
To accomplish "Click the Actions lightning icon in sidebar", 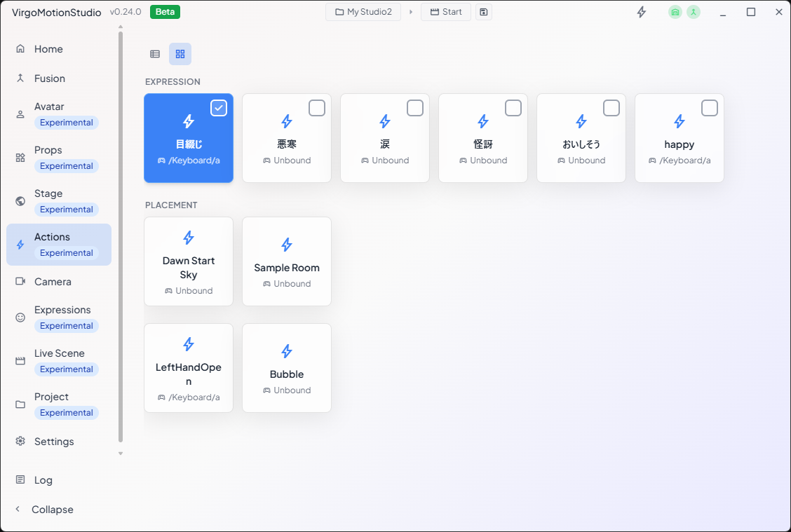I will coord(20,245).
